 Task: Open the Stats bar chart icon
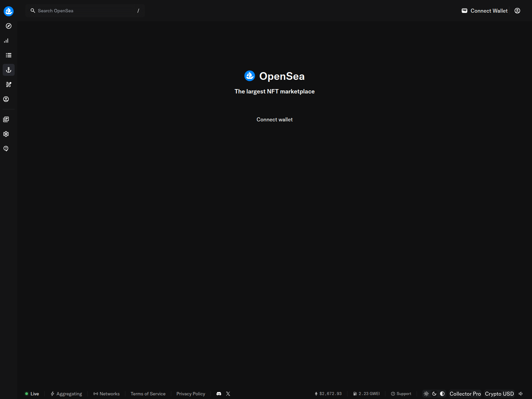click(x=6, y=41)
